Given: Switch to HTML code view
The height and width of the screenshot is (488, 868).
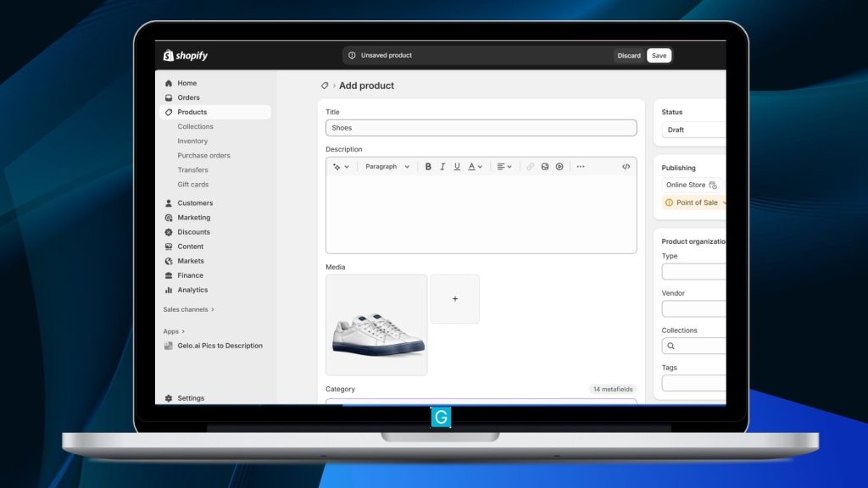Looking at the screenshot, I should (x=626, y=167).
